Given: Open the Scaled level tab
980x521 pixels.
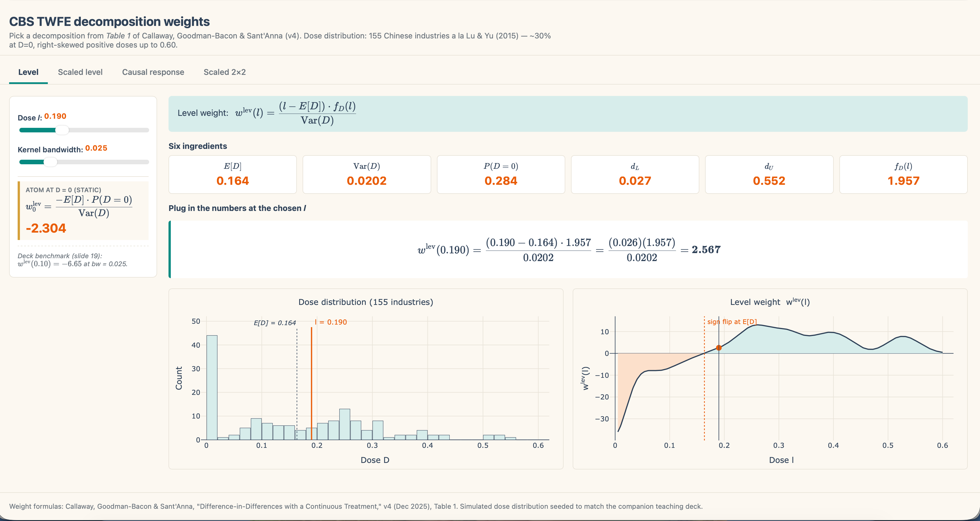Looking at the screenshot, I should 80,72.
